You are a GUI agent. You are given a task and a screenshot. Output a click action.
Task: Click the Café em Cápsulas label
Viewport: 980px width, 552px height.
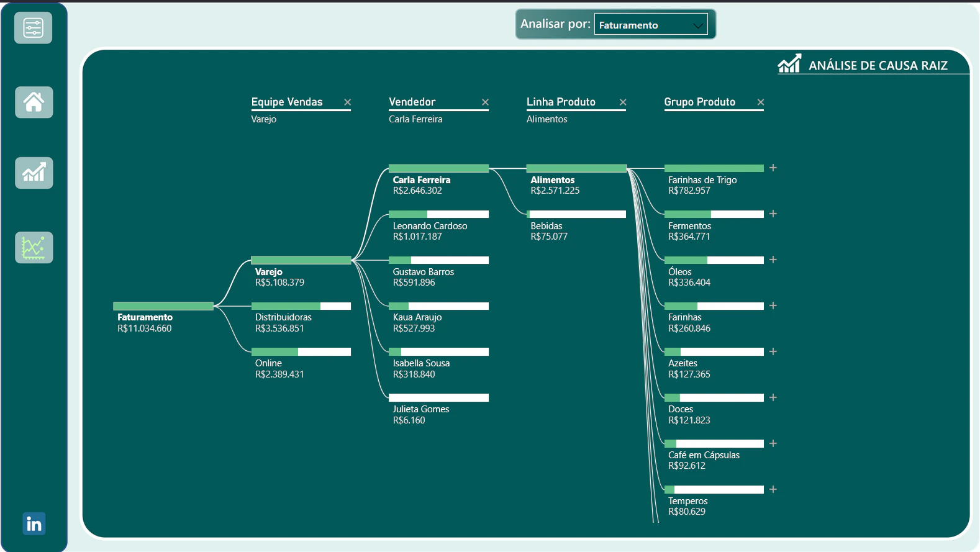tap(704, 455)
